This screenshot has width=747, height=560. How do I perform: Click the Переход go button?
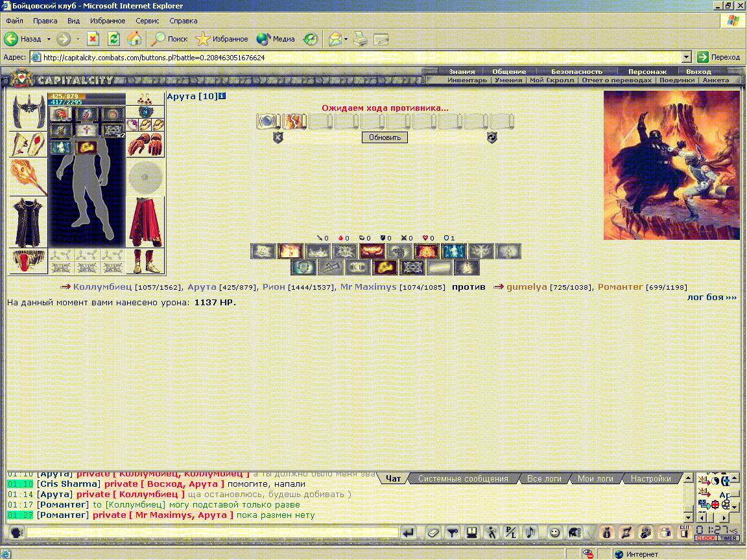click(719, 57)
